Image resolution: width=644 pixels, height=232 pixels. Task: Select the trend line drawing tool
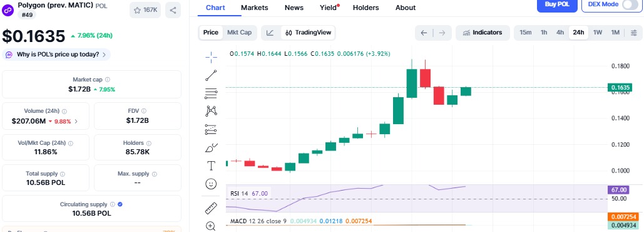click(211, 75)
